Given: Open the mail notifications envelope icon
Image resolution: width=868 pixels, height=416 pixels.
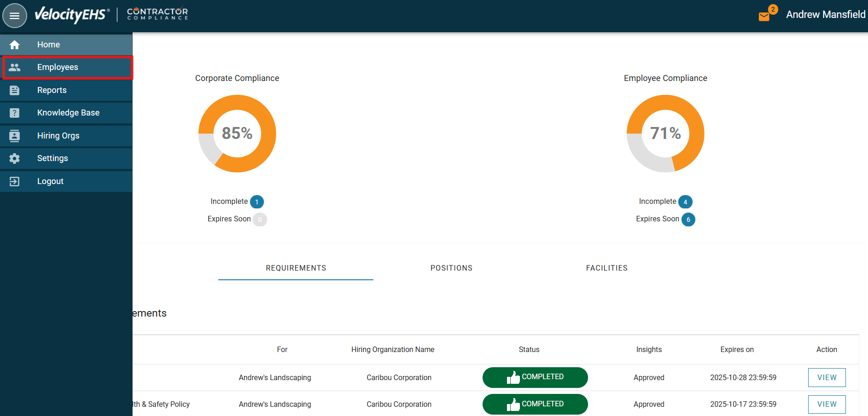Looking at the screenshot, I should coord(764,17).
